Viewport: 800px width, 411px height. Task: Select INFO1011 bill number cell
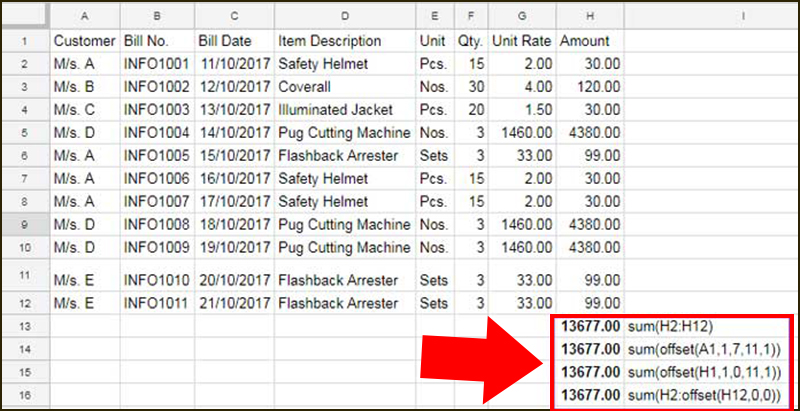pyautogui.click(x=157, y=303)
